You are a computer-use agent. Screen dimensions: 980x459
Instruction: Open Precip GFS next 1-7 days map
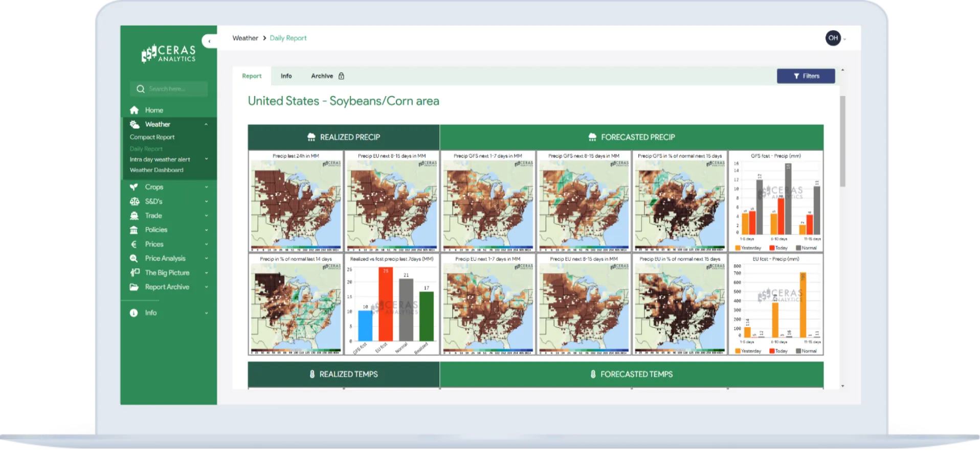(x=488, y=201)
